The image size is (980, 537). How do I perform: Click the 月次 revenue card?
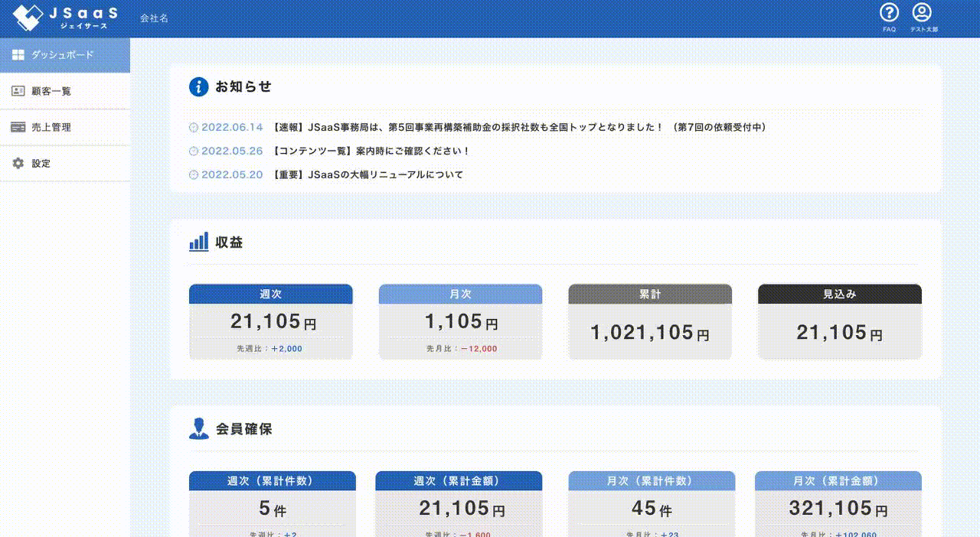(x=460, y=322)
